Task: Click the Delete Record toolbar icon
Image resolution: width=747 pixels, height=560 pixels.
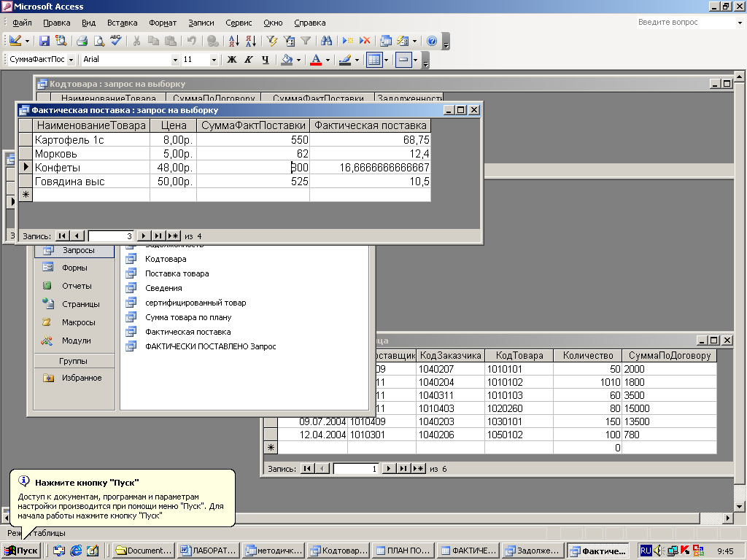Action: pyautogui.click(x=365, y=41)
